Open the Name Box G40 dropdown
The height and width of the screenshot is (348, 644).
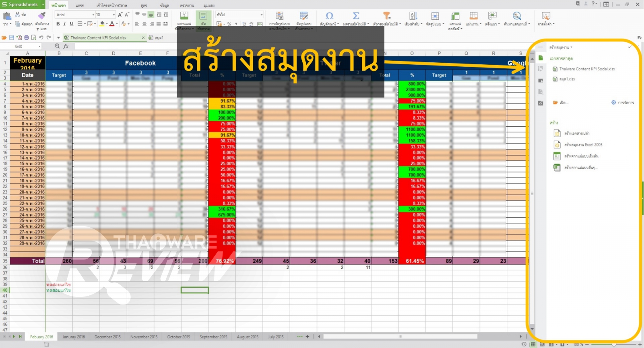[x=39, y=46]
